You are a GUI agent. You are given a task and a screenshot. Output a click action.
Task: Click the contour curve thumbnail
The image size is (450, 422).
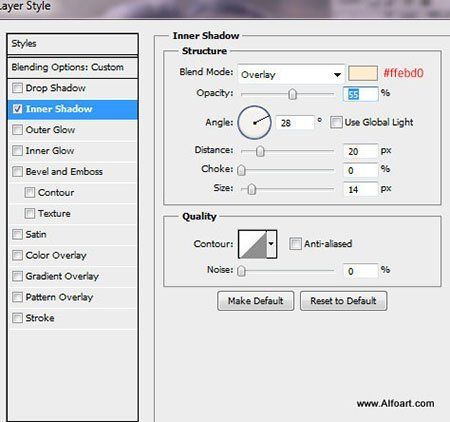point(253,244)
